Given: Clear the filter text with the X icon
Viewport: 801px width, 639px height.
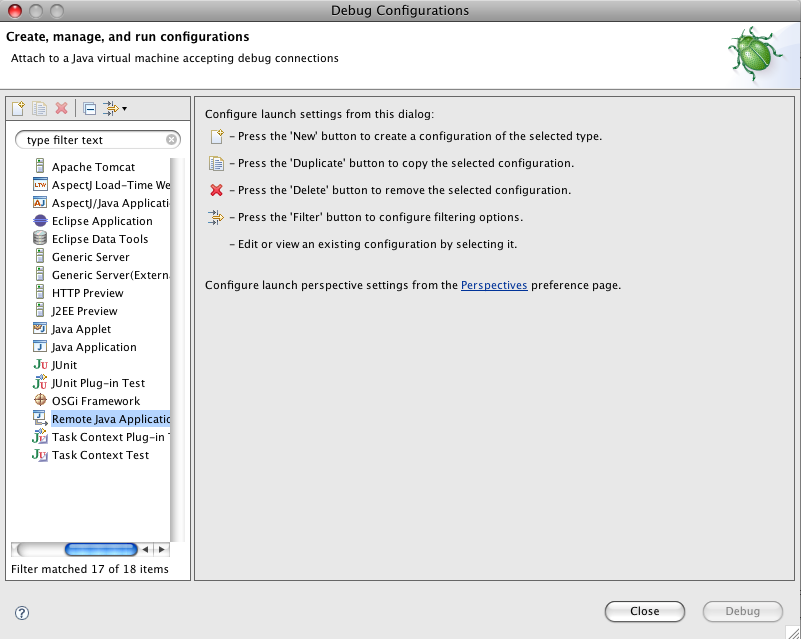Looking at the screenshot, I should [172, 139].
